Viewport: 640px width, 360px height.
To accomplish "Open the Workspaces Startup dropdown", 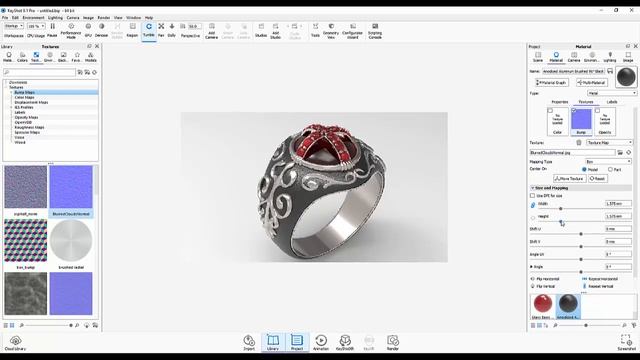I will click(14, 26).
